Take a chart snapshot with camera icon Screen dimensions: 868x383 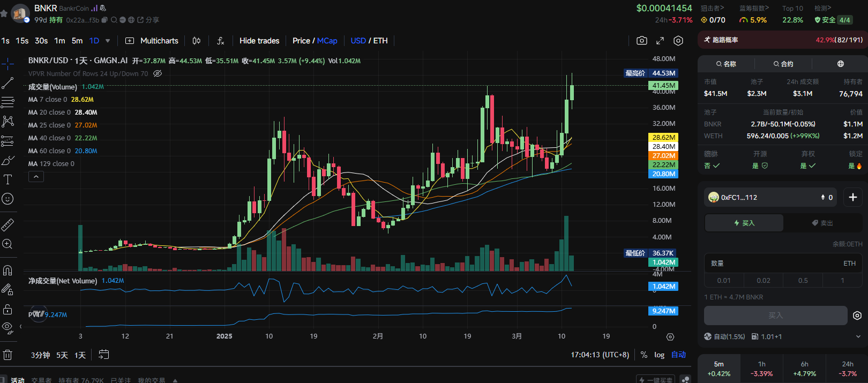click(642, 41)
